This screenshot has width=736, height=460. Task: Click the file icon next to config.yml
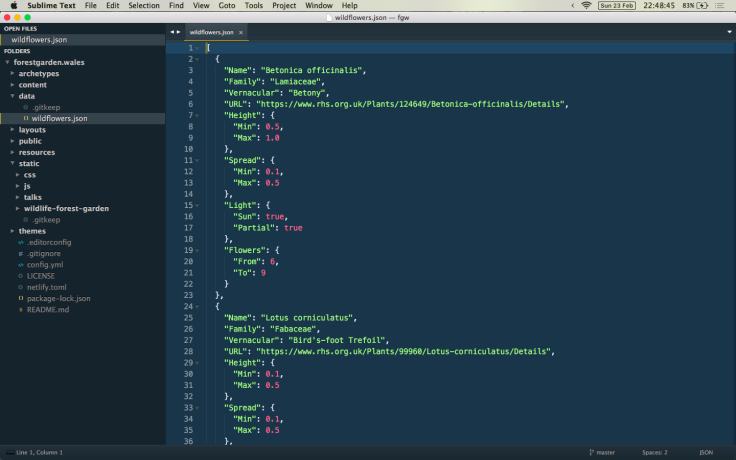(x=21, y=265)
